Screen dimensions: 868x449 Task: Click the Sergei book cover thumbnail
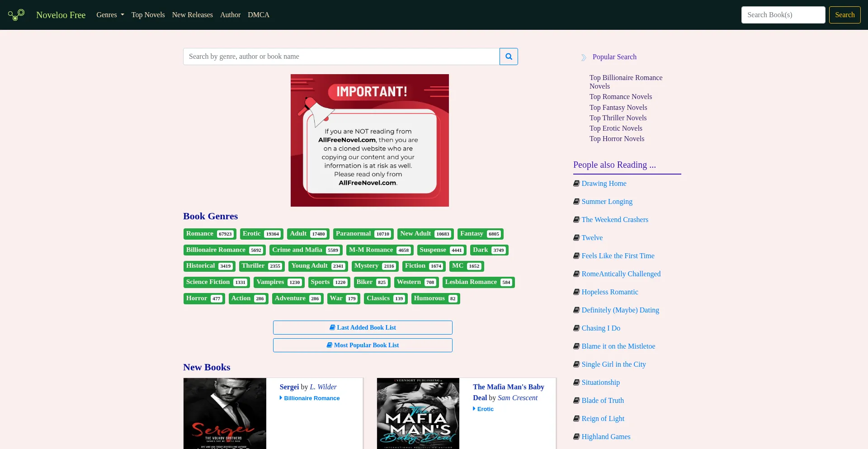[225, 413]
